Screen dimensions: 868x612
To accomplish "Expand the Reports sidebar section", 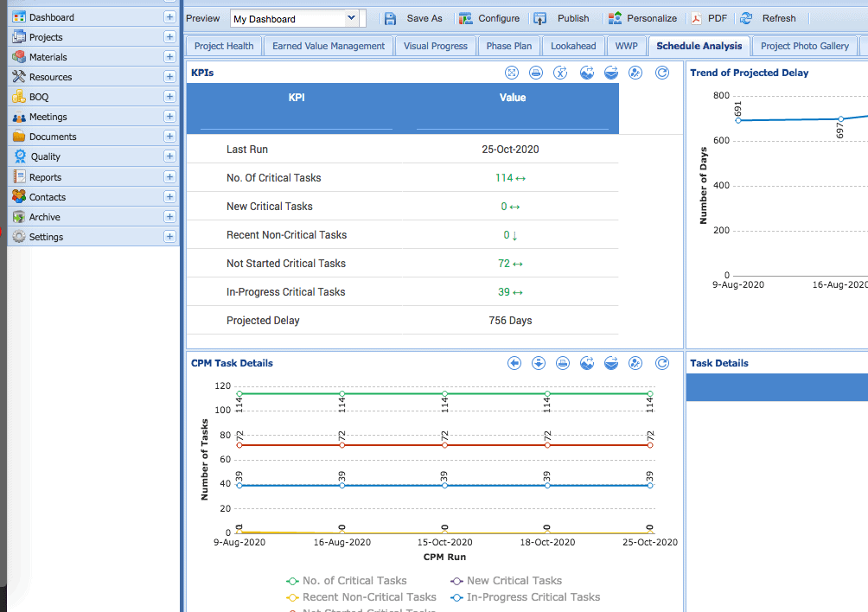I will click(x=169, y=177).
